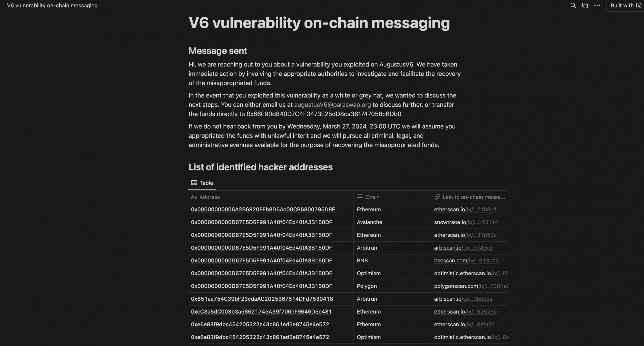Click the link icon in the last column header
Screen dimensions: 644x346
(437, 197)
